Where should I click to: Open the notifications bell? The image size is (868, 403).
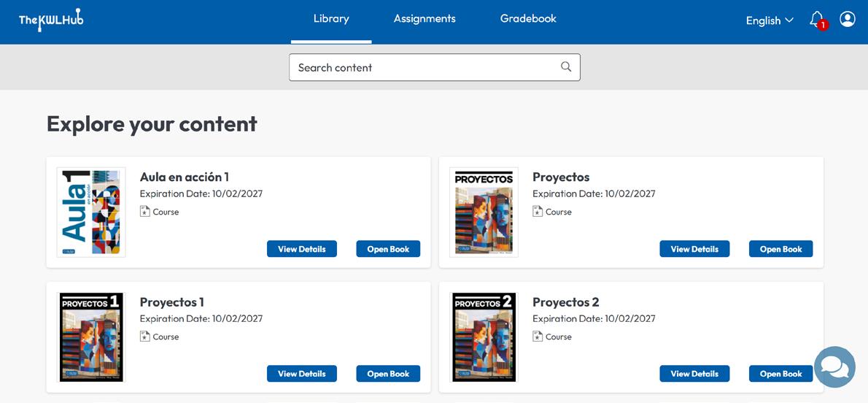[817, 20]
